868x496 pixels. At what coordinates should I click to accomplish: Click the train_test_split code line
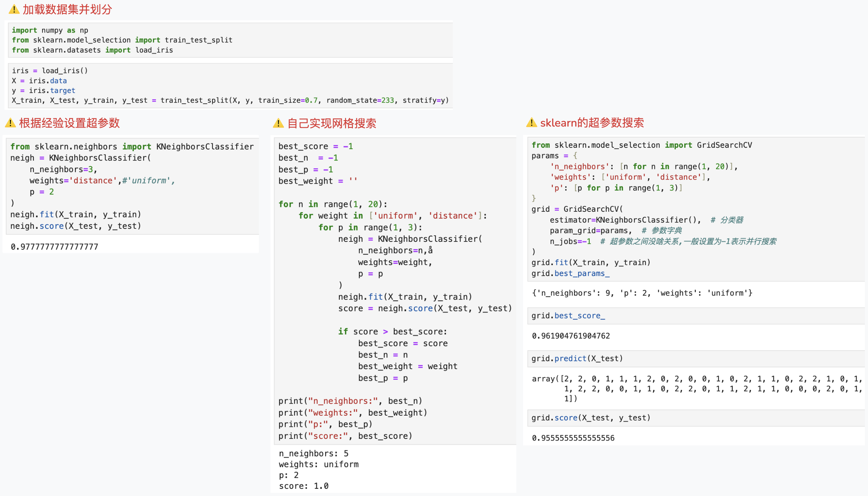229,100
